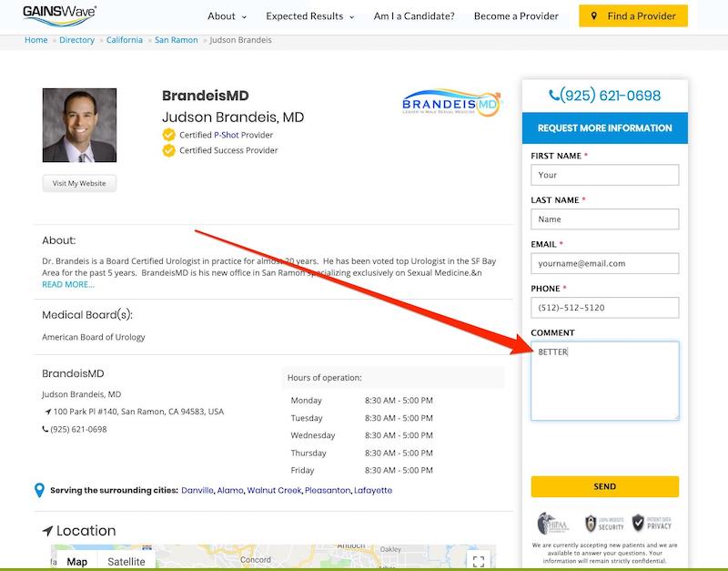Click the navigation arrow icon next to Location

[47, 531]
